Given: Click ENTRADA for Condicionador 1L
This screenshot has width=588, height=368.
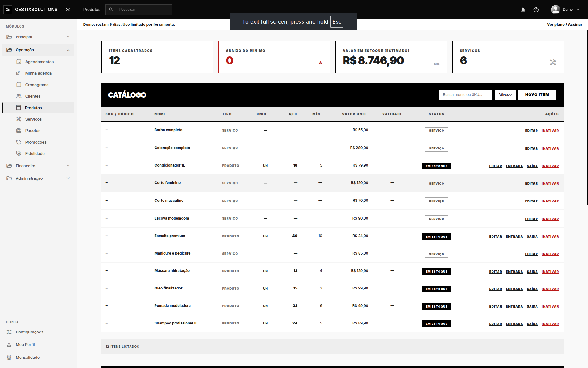Looking at the screenshot, I should coord(514,166).
